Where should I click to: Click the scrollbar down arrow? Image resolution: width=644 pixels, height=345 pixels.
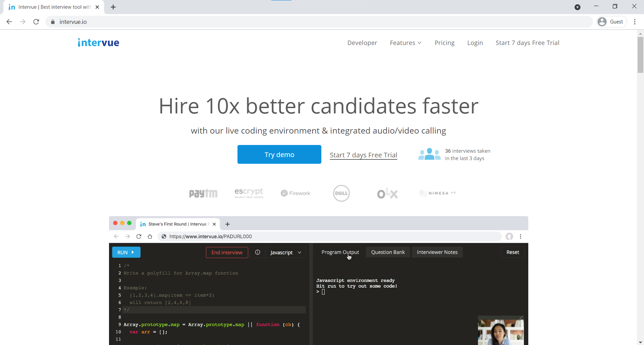(640, 342)
